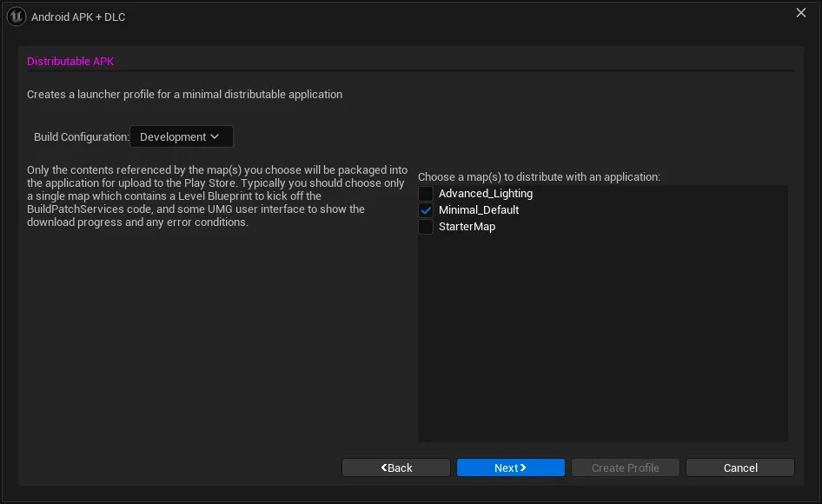Click the Back button
Image resolution: width=822 pixels, height=504 pixels.
coord(396,468)
